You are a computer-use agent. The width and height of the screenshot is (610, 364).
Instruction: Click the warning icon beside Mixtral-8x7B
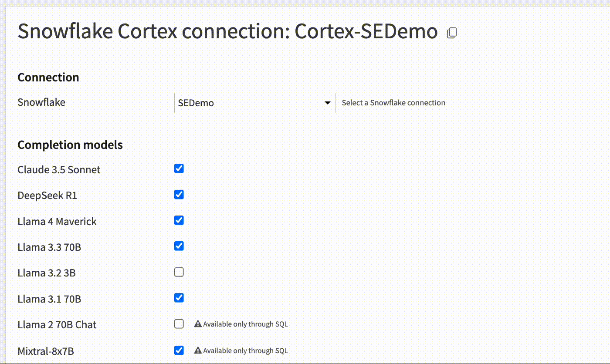click(198, 350)
